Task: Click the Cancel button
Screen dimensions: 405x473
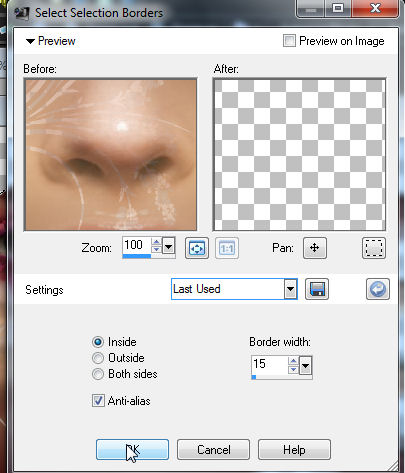Action: click(x=213, y=450)
